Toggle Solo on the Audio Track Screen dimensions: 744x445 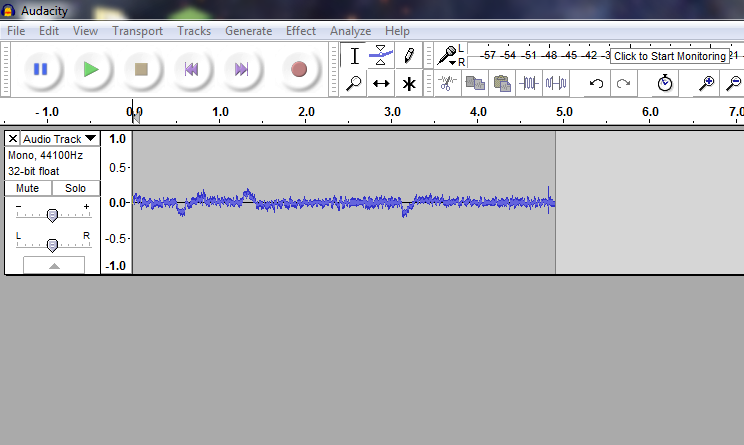(75, 188)
